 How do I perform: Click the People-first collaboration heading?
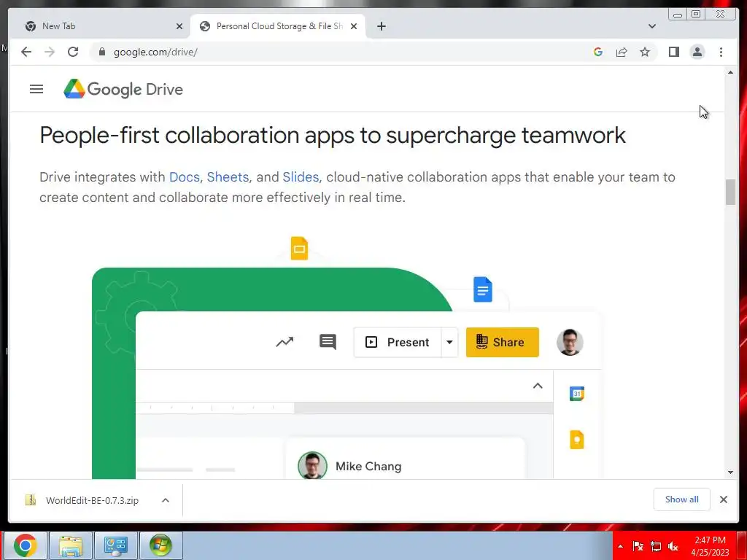point(333,135)
